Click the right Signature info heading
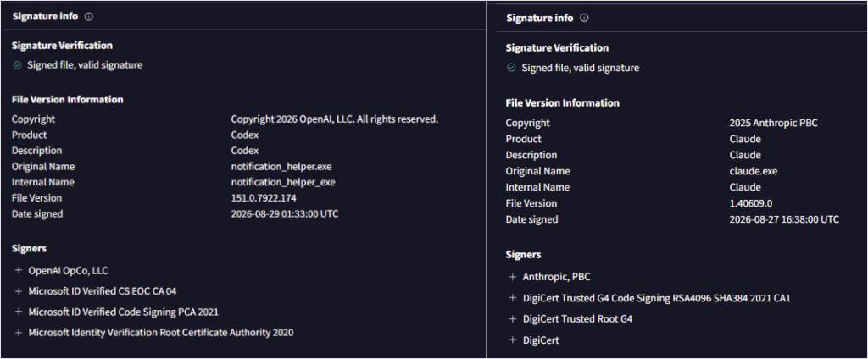 click(x=540, y=19)
